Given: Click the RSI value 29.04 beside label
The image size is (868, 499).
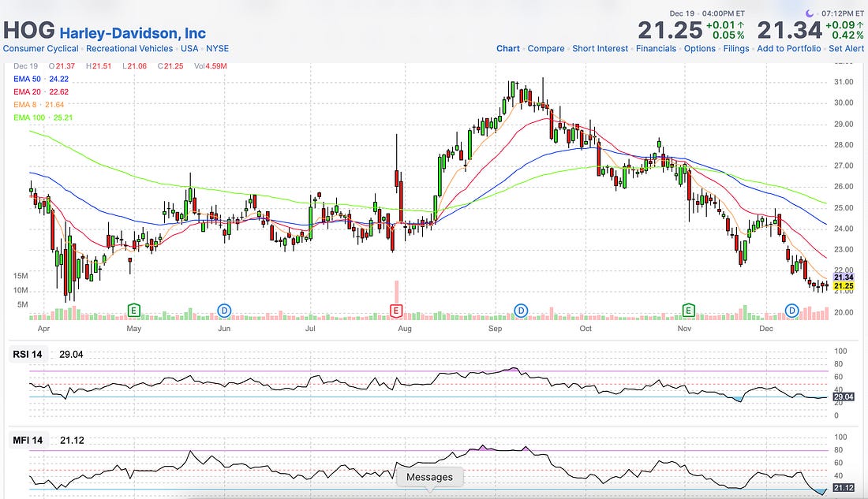Looking at the screenshot, I should click(71, 355).
